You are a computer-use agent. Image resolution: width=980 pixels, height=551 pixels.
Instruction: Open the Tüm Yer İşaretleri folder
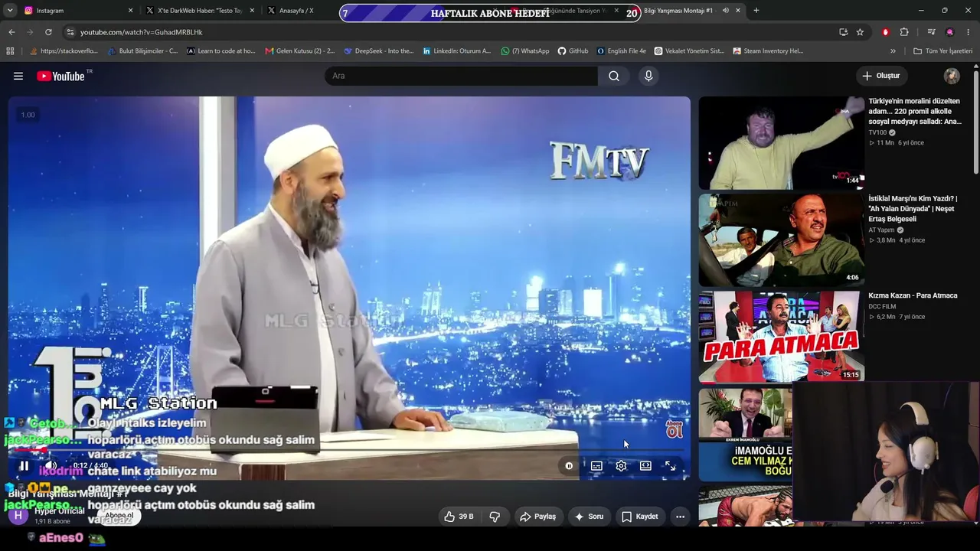(x=942, y=51)
